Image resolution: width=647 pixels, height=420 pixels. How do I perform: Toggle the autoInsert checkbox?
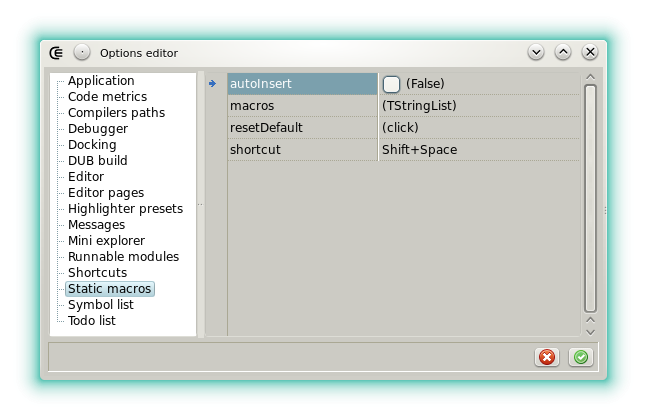(x=392, y=84)
